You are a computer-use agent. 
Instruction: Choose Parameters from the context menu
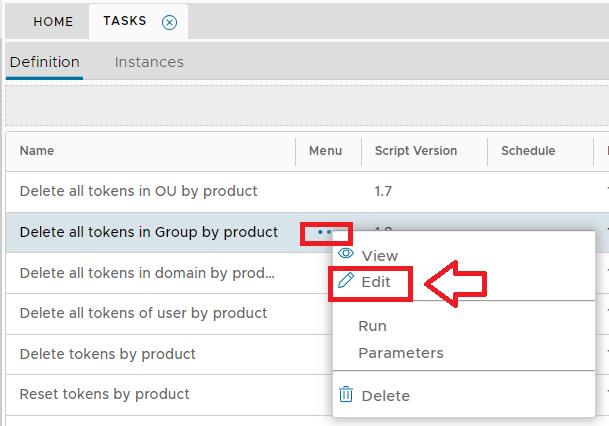pos(400,353)
